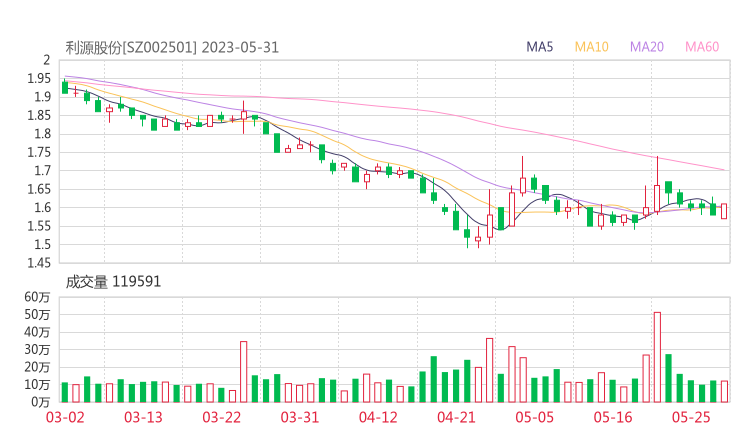Click the 03-31 date axis label
Screen dimensions: 740x440
pos(300,417)
